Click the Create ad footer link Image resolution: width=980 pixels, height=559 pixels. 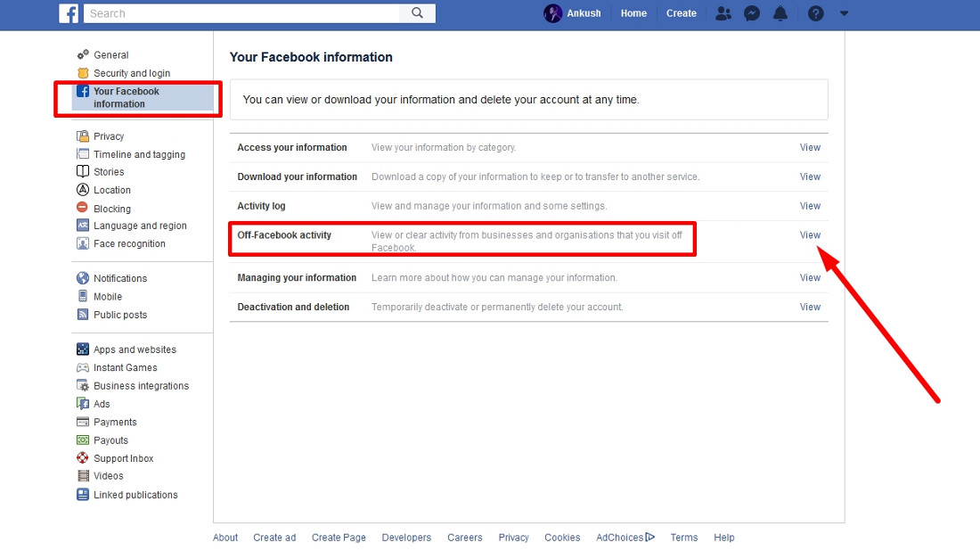(x=274, y=537)
